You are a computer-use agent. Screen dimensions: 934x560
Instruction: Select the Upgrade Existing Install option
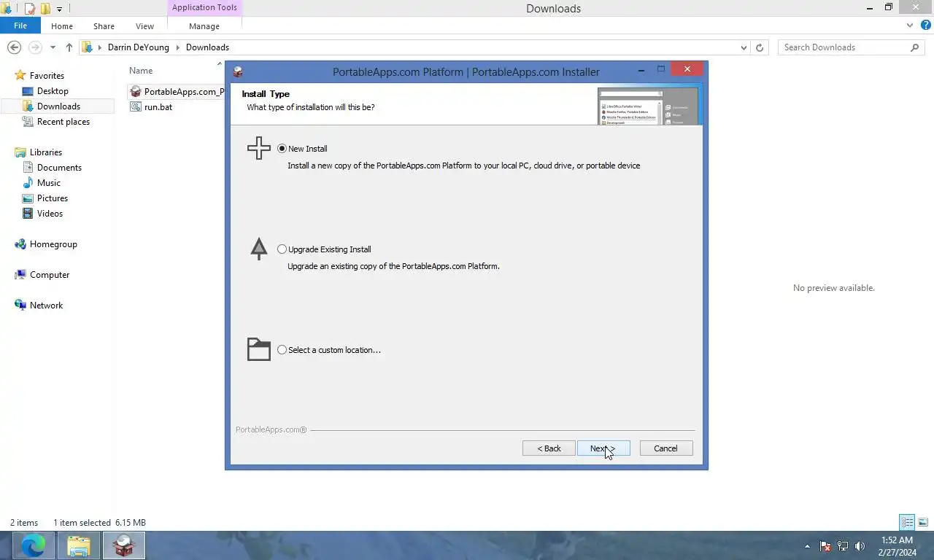click(282, 249)
